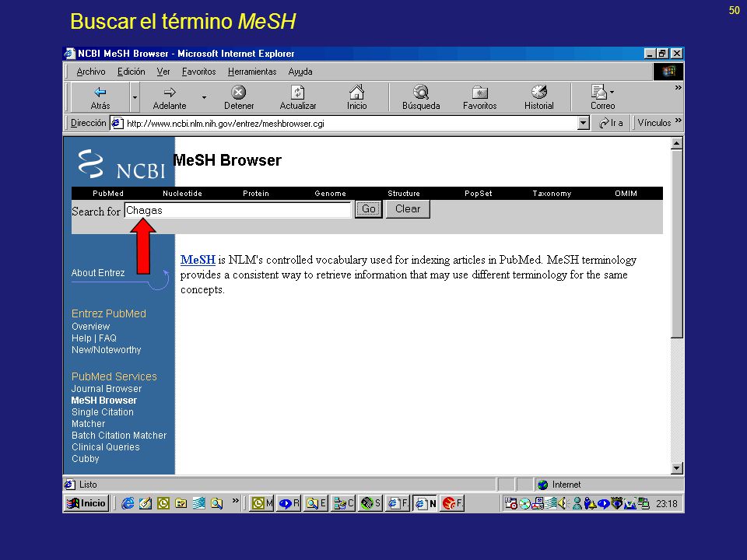Stop loading with the Detener button

tap(239, 97)
